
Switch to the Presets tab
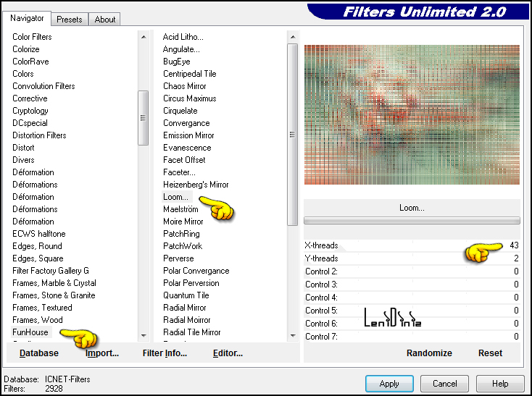coord(70,20)
